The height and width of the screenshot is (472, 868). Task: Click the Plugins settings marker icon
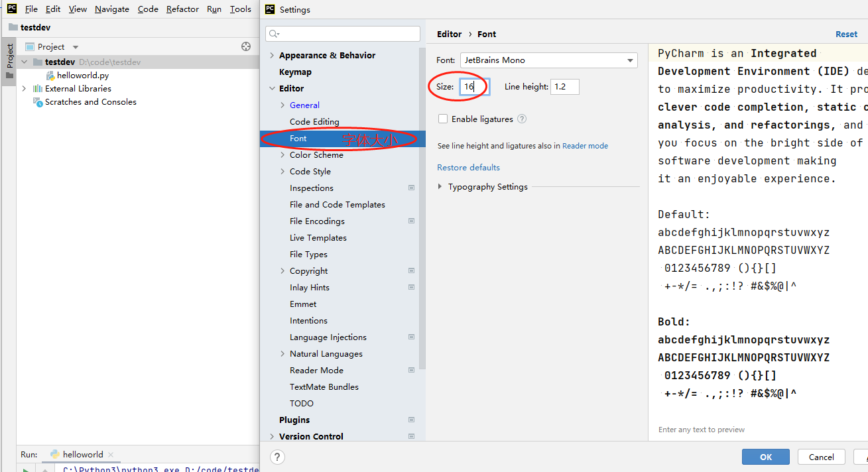[411, 420]
